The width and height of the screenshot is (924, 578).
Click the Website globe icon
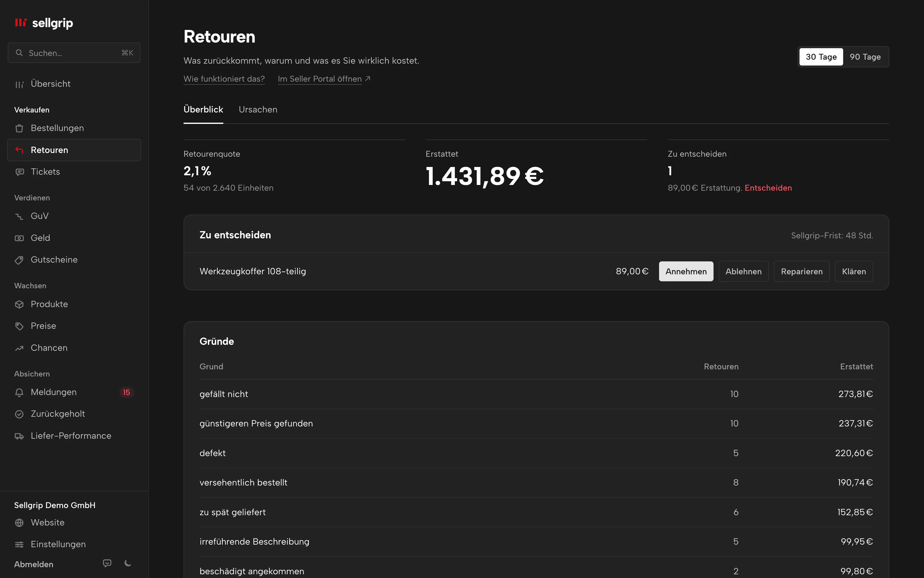click(19, 523)
